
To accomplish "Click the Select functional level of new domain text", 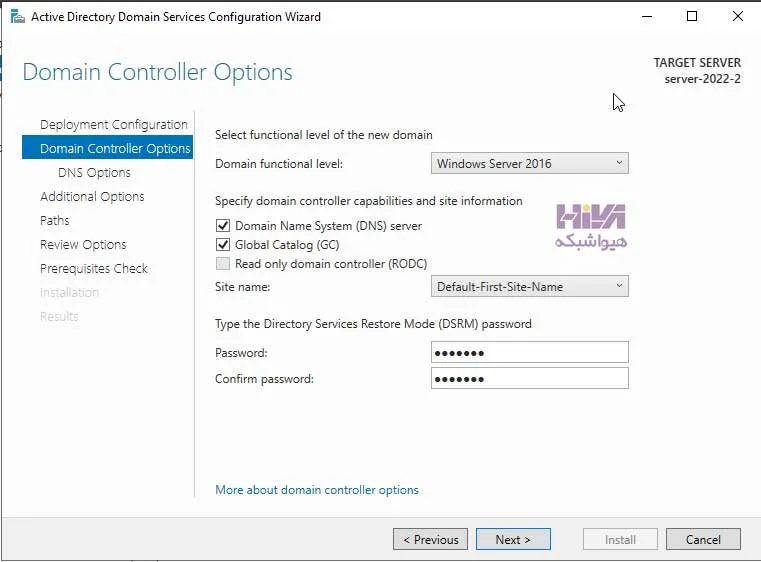I will pyautogui.click(x=324, y=135).
